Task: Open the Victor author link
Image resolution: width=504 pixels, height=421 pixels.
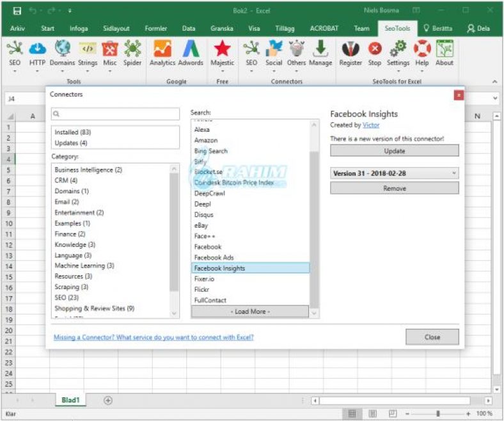Action: click(371, 125)
